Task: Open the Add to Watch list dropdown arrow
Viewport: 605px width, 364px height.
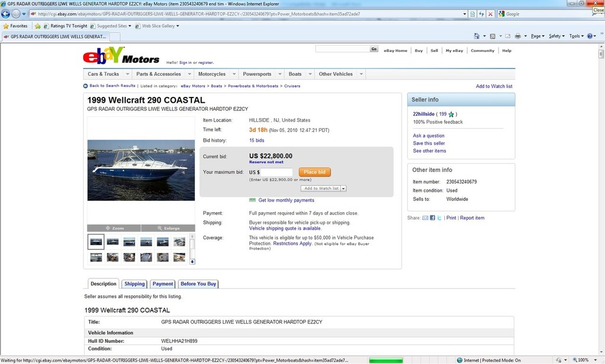Action: tap(343, 188)
